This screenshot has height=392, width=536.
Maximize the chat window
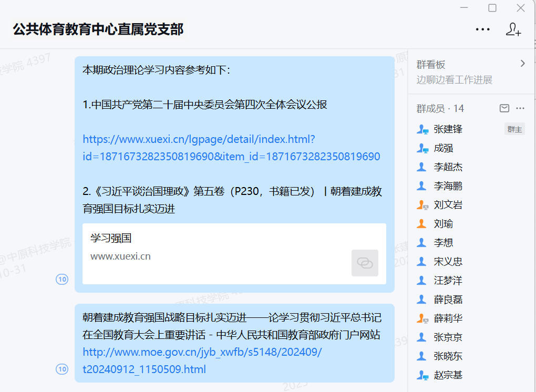coord(492,8)
